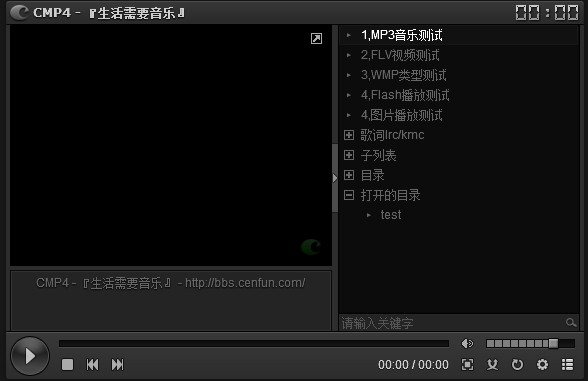Toggle the playlist list icon
588x381 pixels.
pyautogui.click(x=567, y=364)
